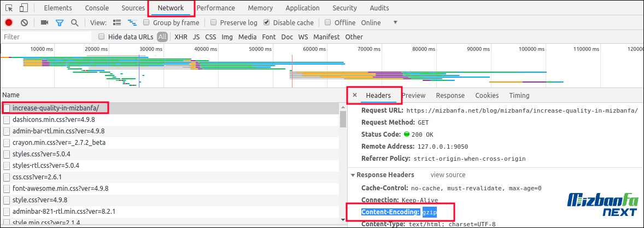Image resolution: width=644 pixels, height=228 pixels.
Task: Select the All filter type
Action: [x=162, y=37]
